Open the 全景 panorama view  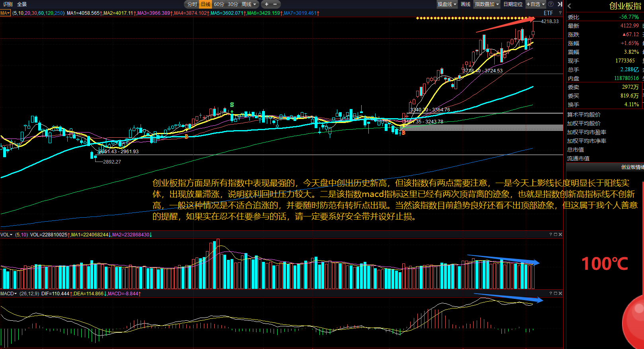[22, 4]
